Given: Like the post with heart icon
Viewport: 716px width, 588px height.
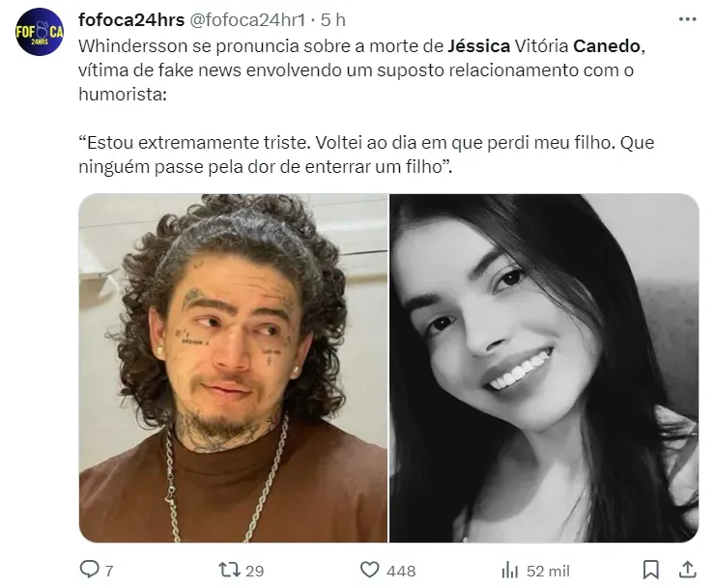Looking at the screenshot, I should point(369,570).
